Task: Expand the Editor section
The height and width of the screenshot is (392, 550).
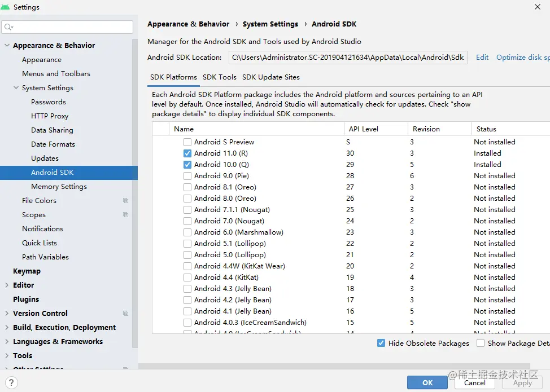Action: coord(7,285)
